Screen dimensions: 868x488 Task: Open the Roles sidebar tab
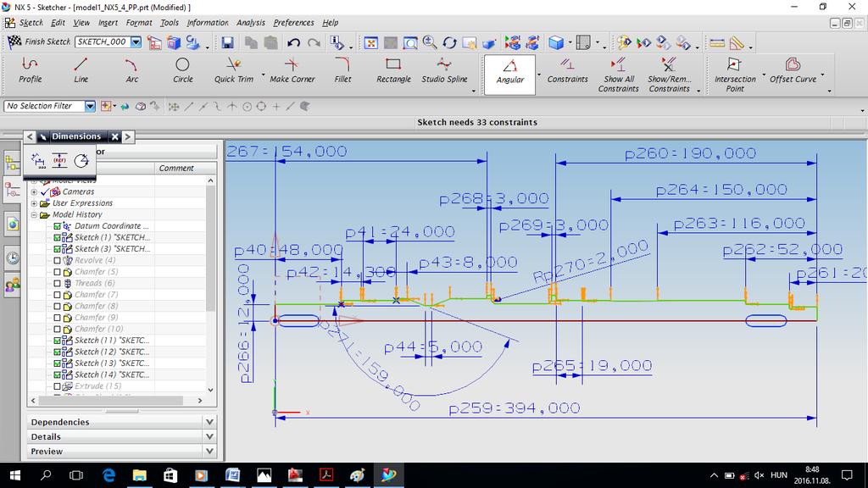click(x=12, y=285)
